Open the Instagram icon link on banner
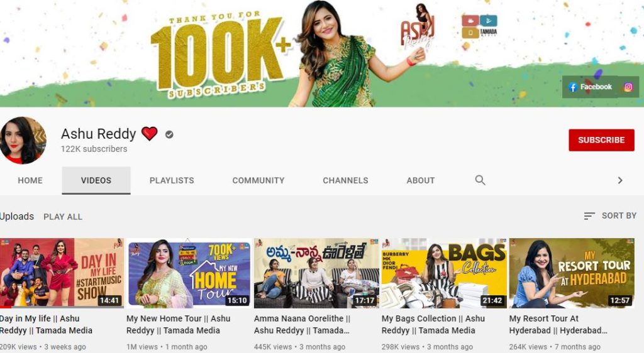The image size is (644, 353). (x=628, y=87)
